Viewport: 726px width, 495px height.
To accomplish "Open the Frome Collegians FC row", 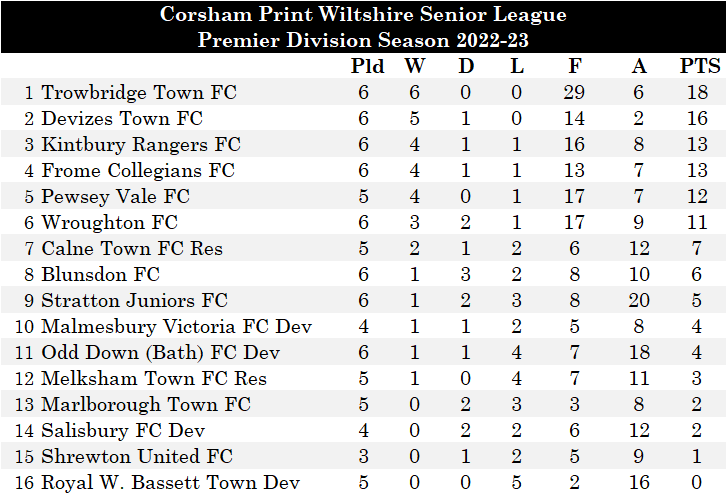I will click(x=138, y=171).
